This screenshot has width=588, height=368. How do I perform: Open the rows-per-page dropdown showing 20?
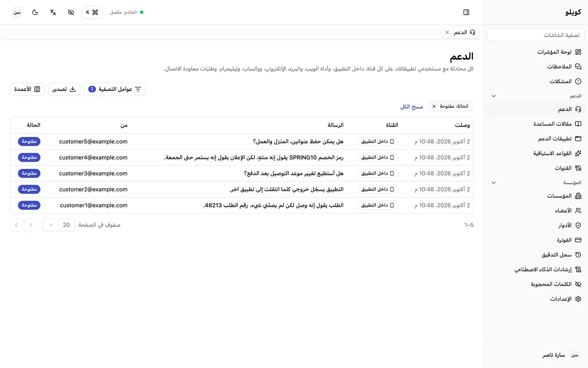59,225
